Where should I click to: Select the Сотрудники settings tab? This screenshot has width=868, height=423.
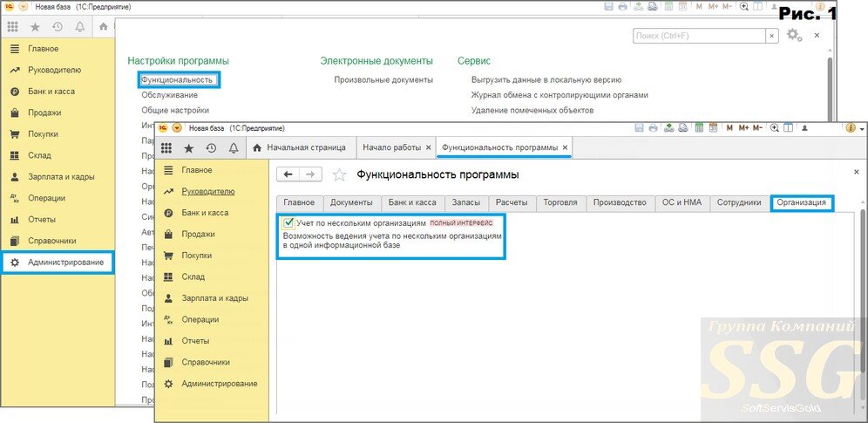(739, 202)
